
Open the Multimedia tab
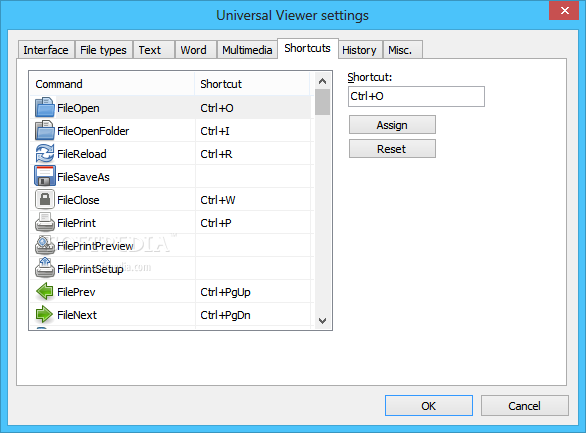(x=247, y=50)
